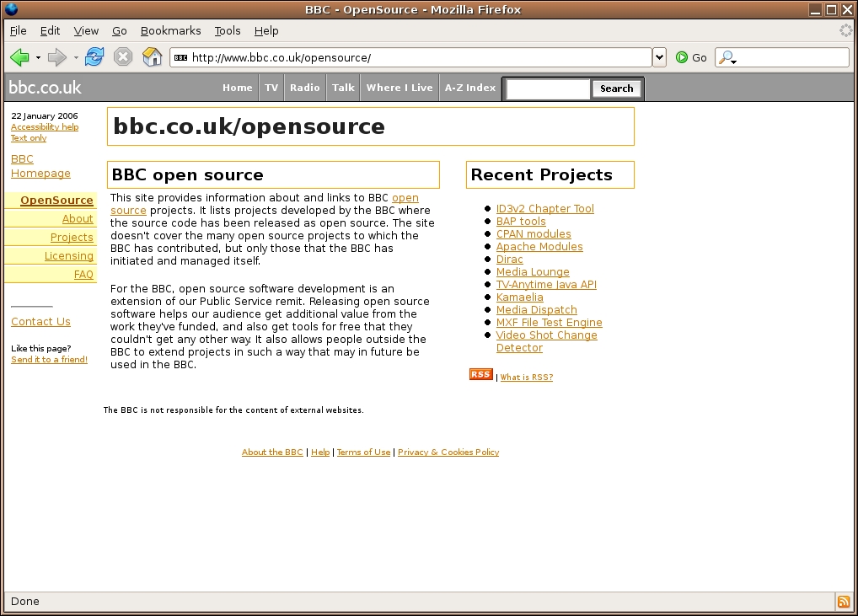Open the Go menu
858x616 pixels.
120,30
